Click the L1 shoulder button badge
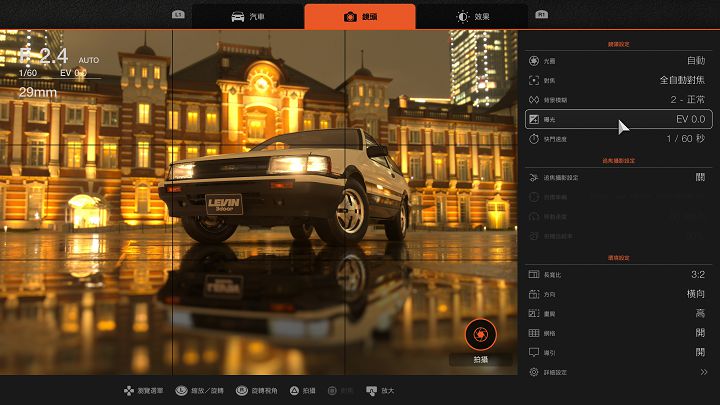This screenshot has width=720, height=405. click(178, 15)
